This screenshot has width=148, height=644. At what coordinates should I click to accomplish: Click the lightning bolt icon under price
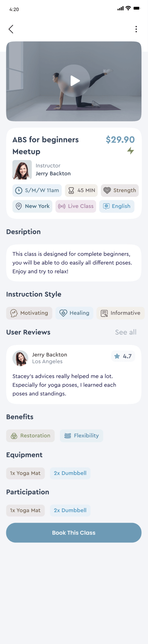(131, 151)
